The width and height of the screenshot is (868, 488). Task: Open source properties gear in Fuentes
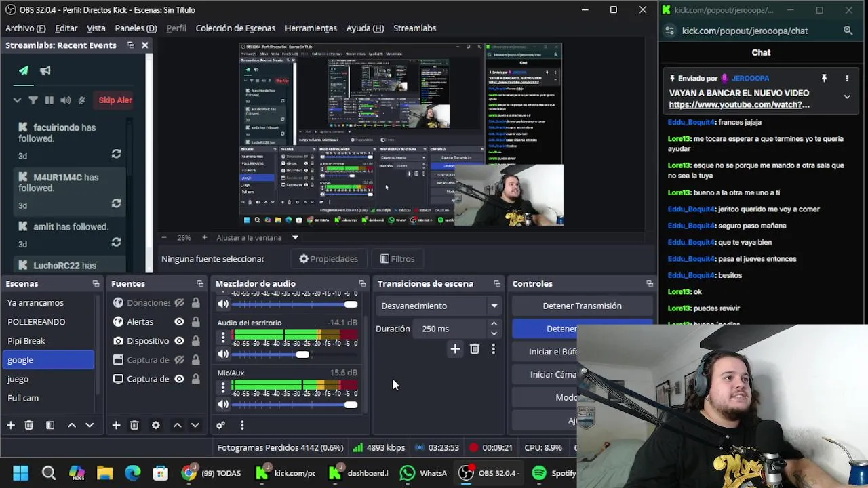155,425
